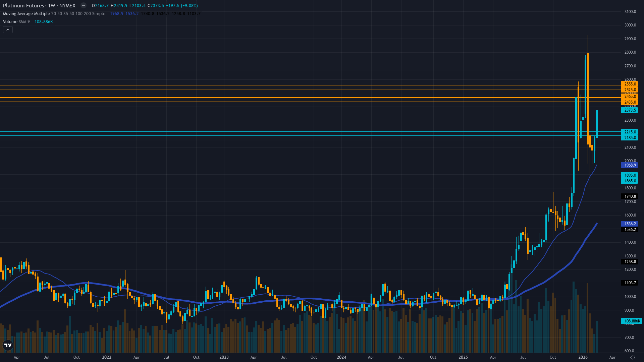644x362 pixels.
Task: Click the 2026 label on the time axis
Action: tap(583, 357)
